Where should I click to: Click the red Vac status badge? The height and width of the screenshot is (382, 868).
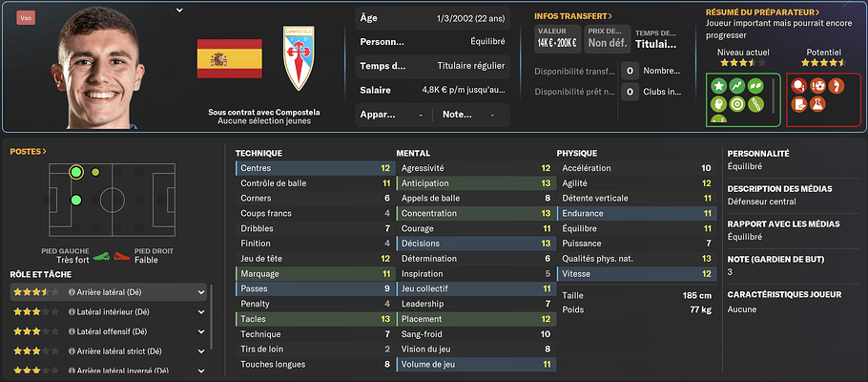[24, 18]
